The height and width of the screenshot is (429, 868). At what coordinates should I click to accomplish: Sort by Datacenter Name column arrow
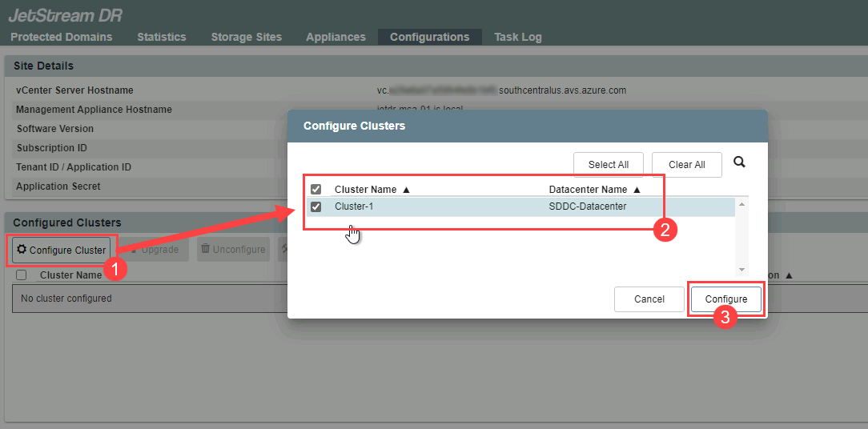pos(637,190)
